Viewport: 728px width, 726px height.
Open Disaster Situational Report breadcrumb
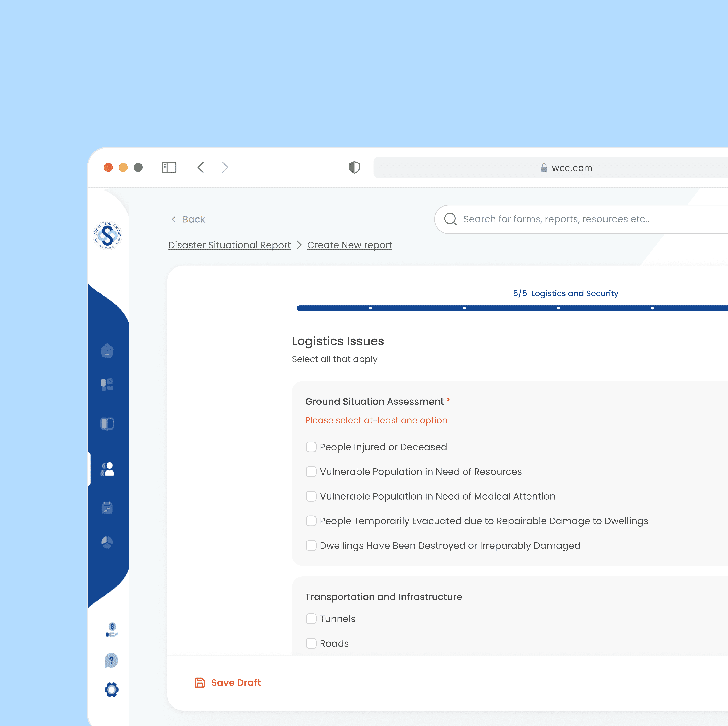click(x=229, y=245)
